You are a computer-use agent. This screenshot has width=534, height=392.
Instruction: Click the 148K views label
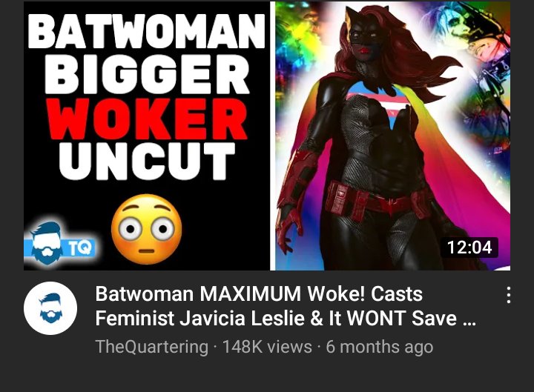(267, 347)
